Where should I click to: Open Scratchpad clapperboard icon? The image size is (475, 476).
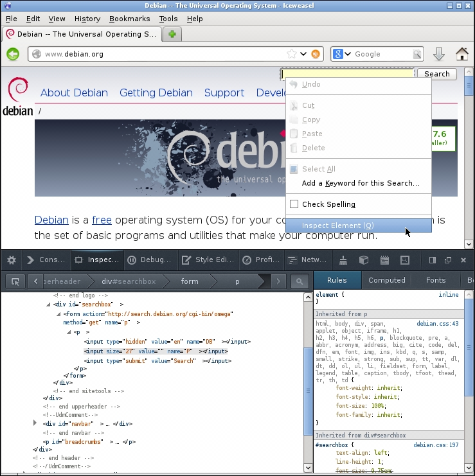pos(384,260)
